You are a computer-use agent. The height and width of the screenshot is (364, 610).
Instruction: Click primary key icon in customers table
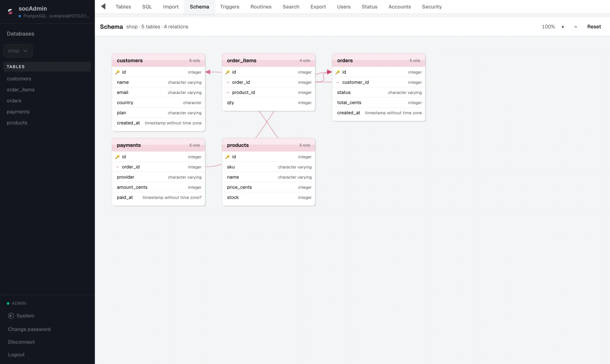coord(118,72)
